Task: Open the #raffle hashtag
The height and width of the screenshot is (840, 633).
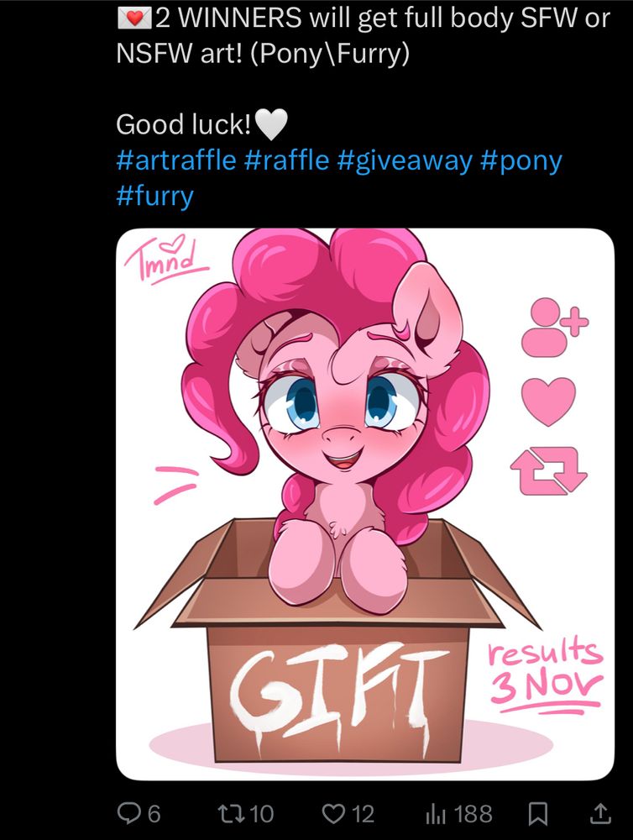Action: 286,160
